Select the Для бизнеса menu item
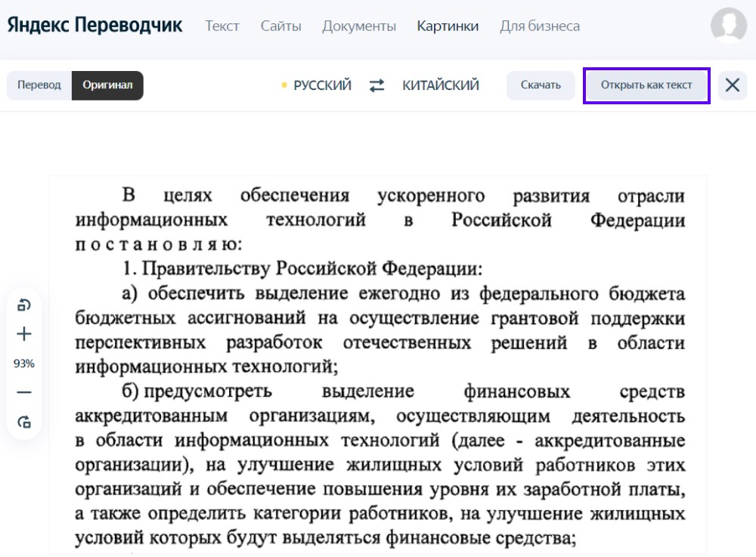This screenshot has height=557, width=756. (539, 26)
